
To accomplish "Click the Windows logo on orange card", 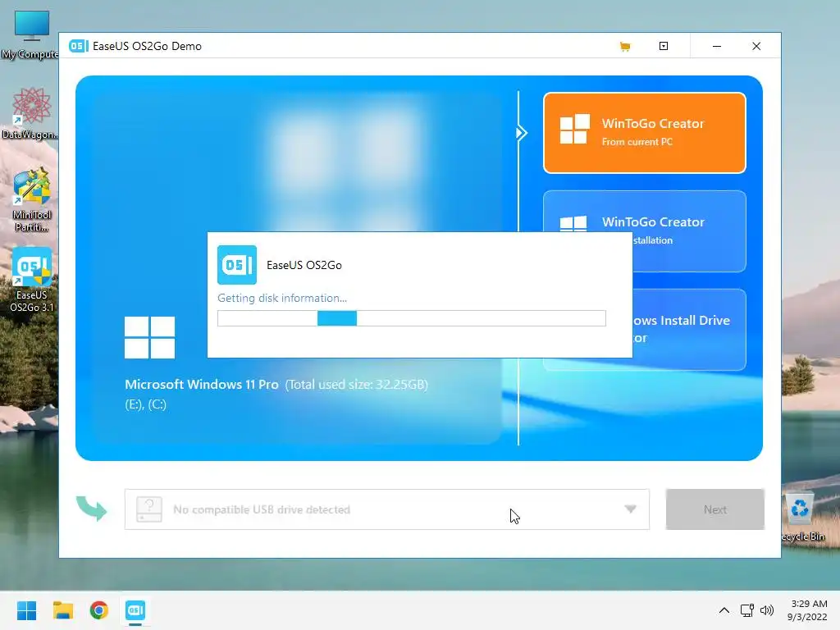I will (574, 129).
